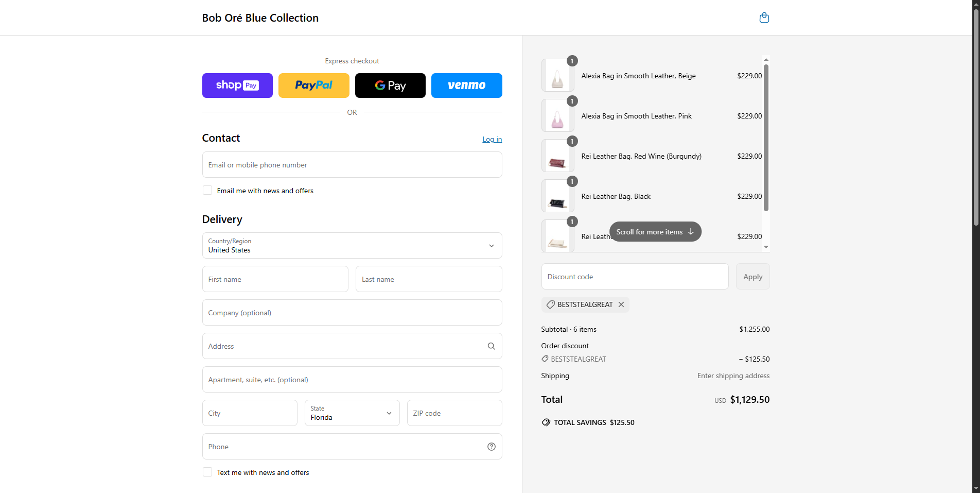980x493 pixels.
Task: Open the State dropdown showing Florida
Action: tap(352, 413)
